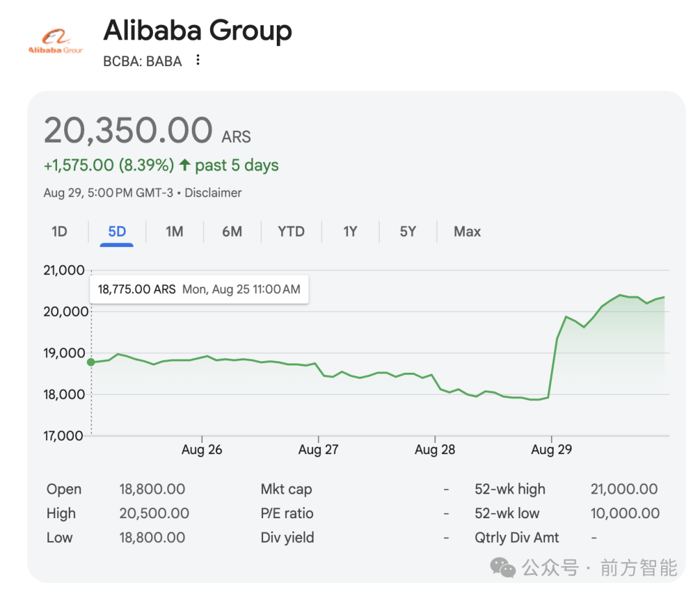Click the green up arrow icon

185,165
